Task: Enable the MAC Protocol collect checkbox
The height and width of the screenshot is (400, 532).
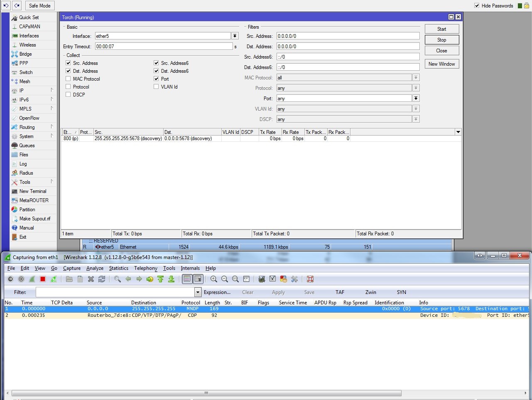Action: pyautogui.click(x=68, y=79)
